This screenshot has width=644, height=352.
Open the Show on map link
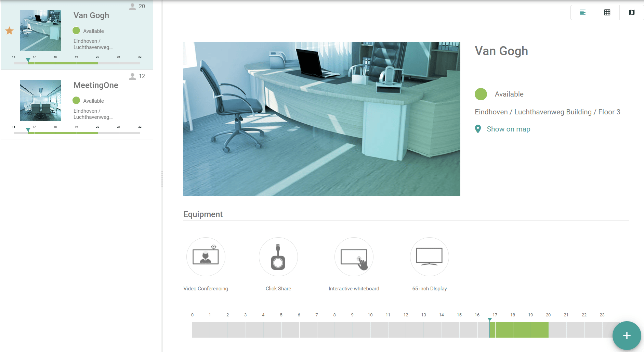(508, 129)
